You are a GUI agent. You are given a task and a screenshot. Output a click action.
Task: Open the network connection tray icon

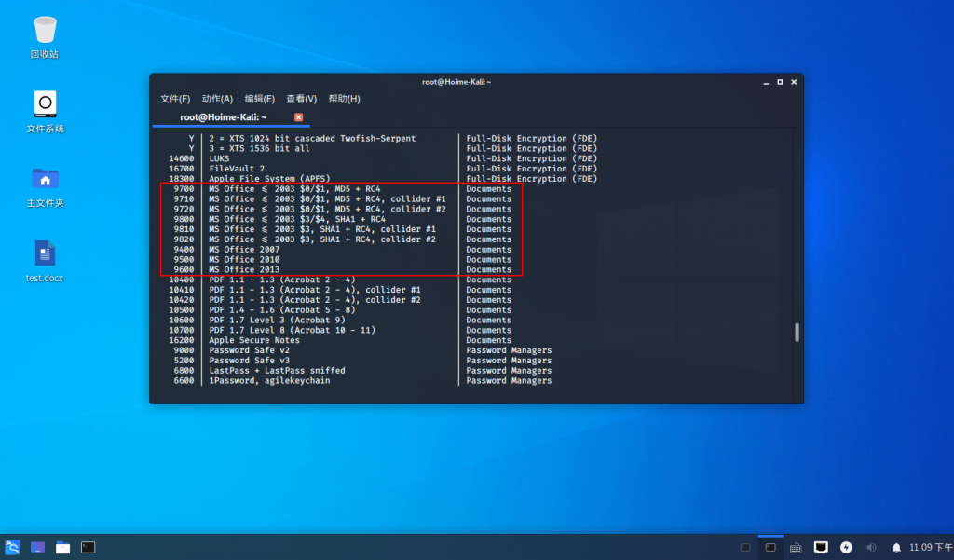click(x=821, y=547)
